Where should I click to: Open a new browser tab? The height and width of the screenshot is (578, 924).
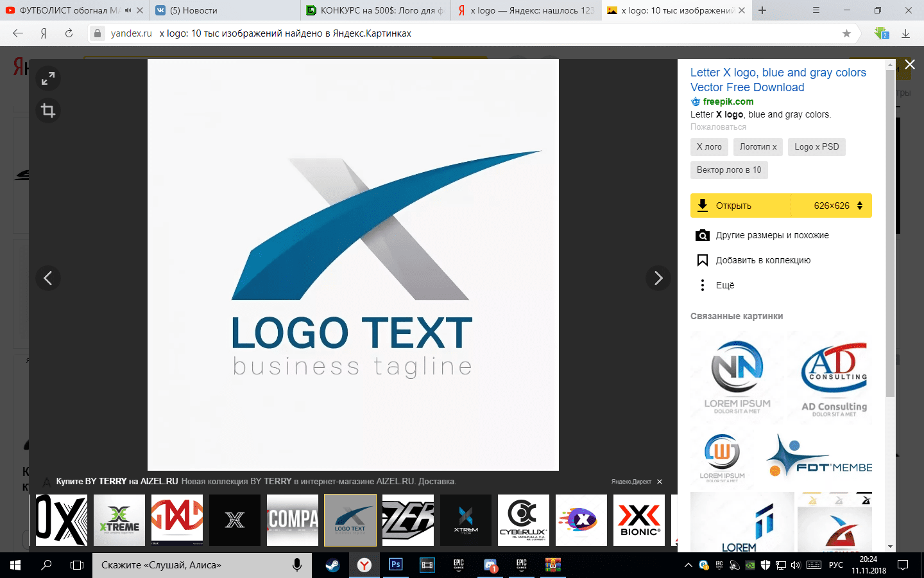tap(762, 10)
